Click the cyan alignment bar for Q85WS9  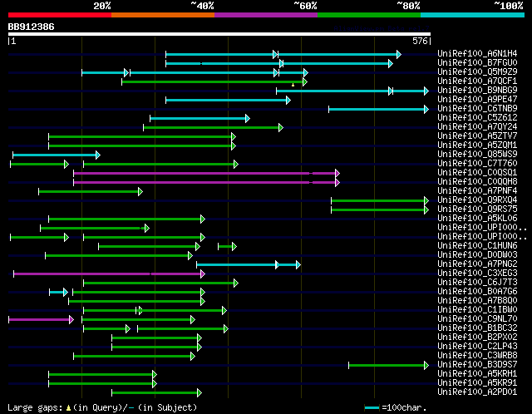coord(57,155)
